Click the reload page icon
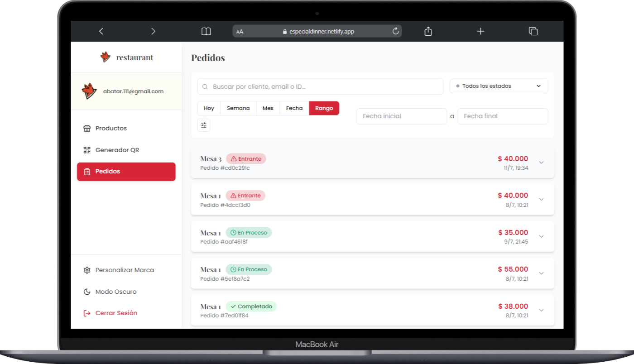This screenshot has width=634, height=364. 395,31
